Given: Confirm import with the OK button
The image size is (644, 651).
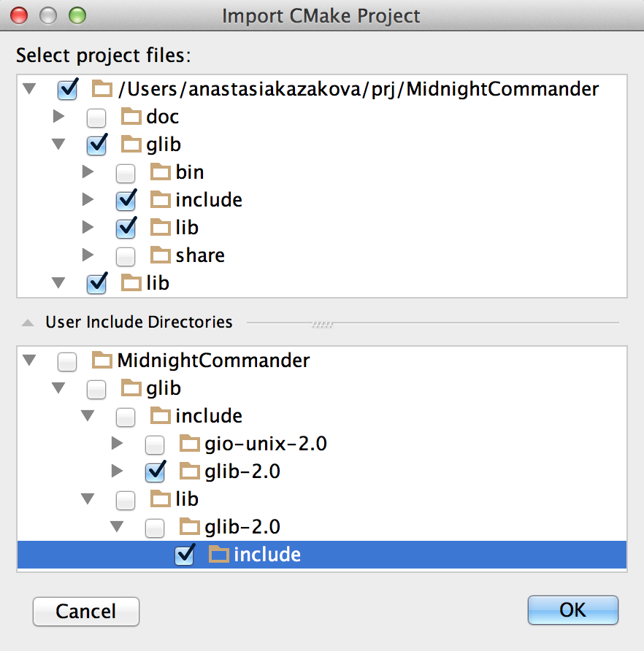Looking at the screenshot, I should tap(573, 610).
